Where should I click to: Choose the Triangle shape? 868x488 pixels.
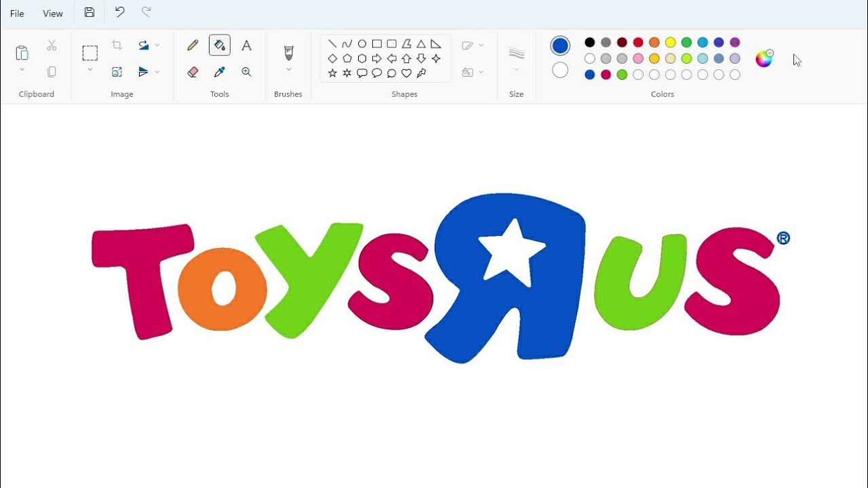click(x=421, y=44)
